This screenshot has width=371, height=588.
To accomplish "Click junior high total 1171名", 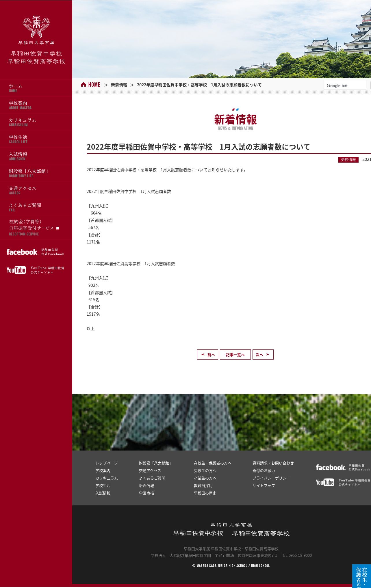I will click(x=93, y=242).
